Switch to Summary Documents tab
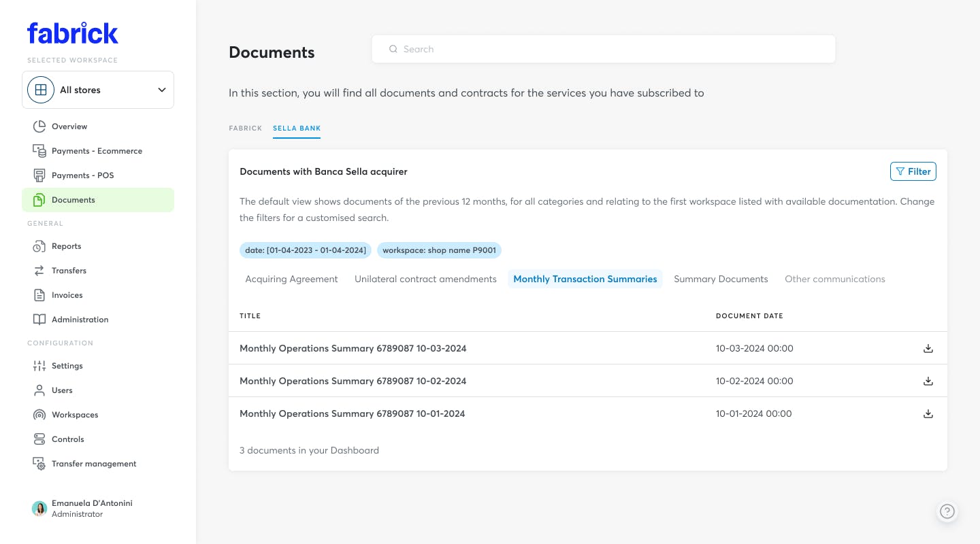Image resolution: width=980 pixels, height=544 pixels. click(x=721, y=279)
